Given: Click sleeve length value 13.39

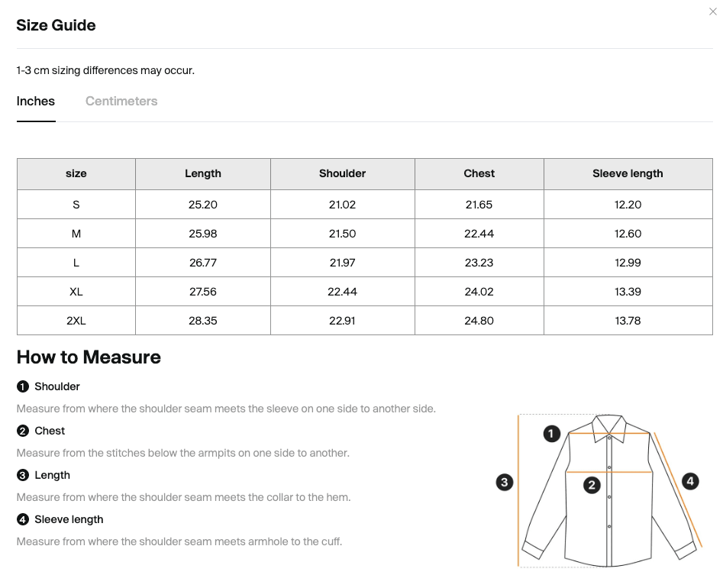Looking at the screenshot, I should (628, 292).
